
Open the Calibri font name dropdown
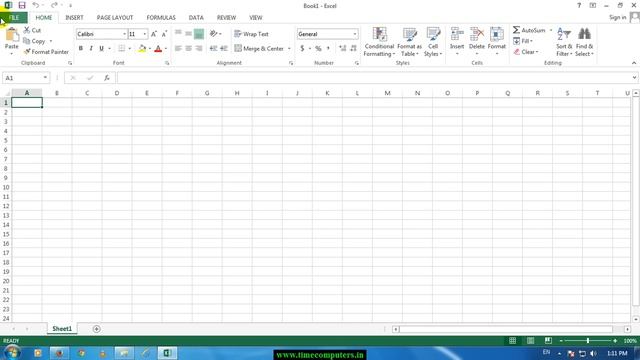coord(124,34)
